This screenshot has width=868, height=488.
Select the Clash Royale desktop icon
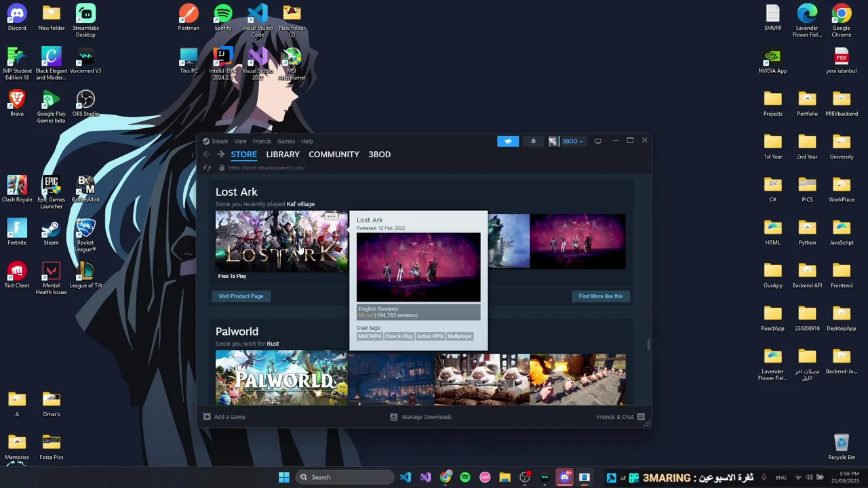click(17, 189)
